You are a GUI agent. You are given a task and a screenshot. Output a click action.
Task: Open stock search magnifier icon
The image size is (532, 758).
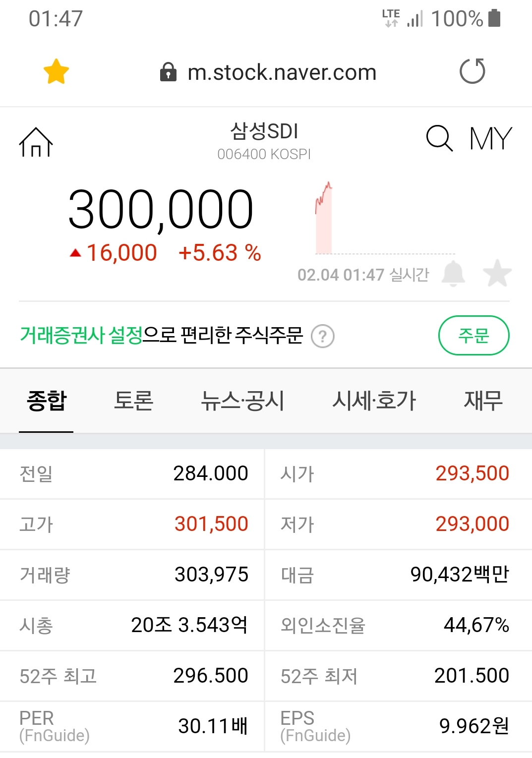439,138
